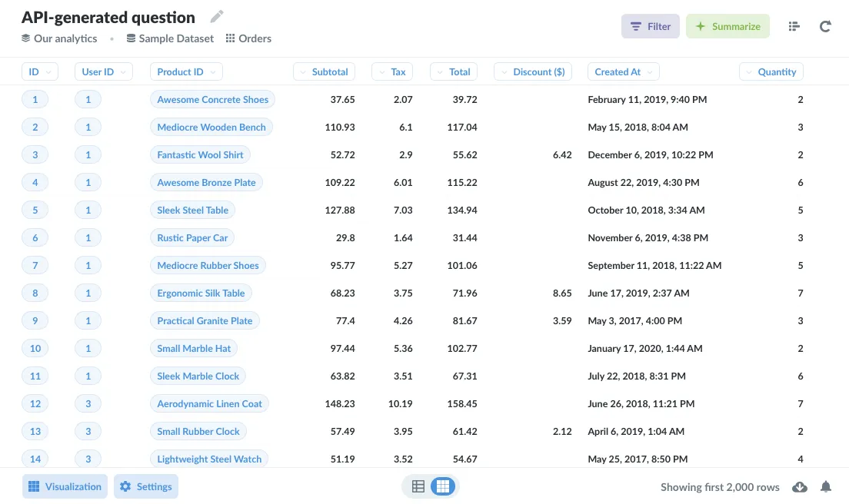Click the notifications bell icon
Viewport: 849px width, 504px height.
(x=826, y=486)
